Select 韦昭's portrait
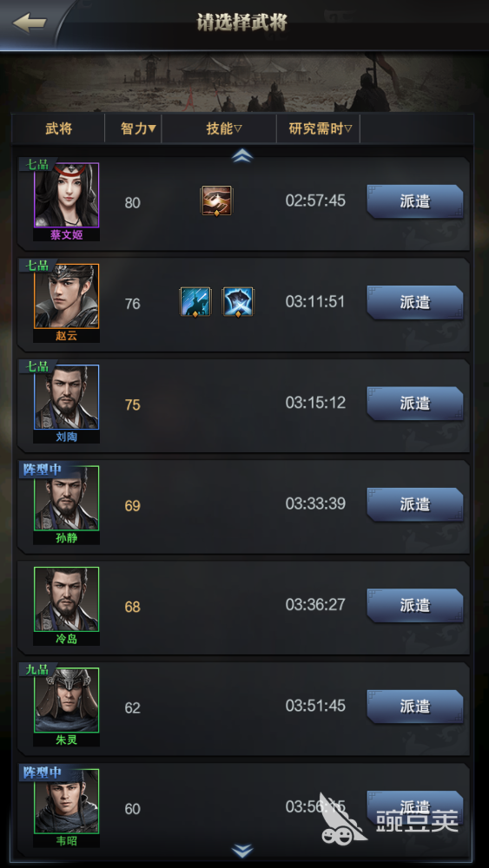489x868 pixels. [67, 801]
